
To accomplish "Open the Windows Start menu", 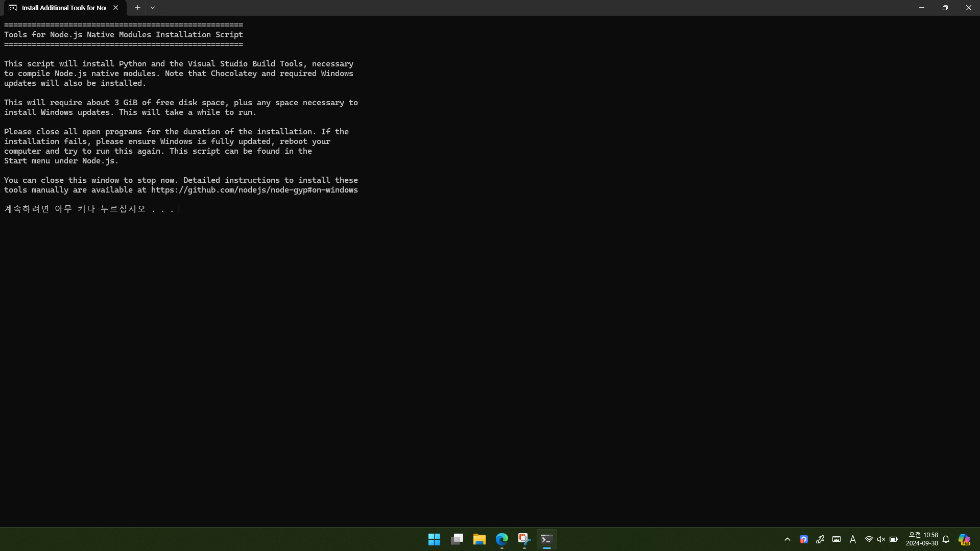I will (434, 539).
